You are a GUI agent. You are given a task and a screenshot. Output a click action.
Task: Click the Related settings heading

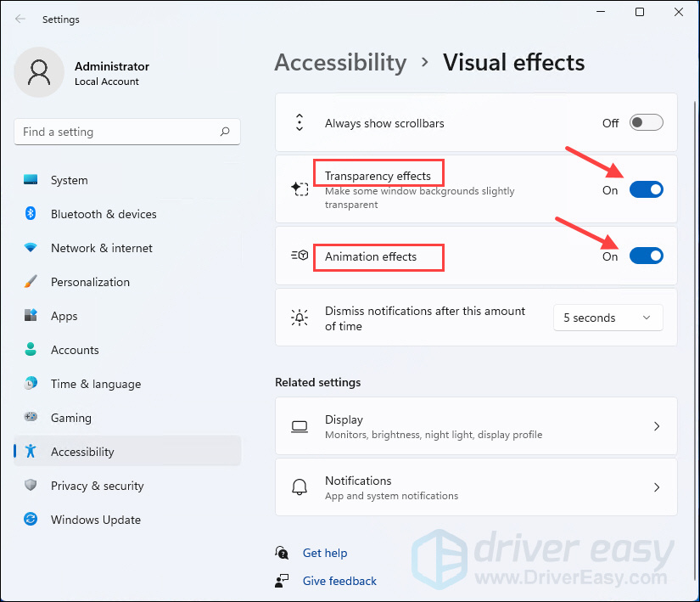318,382
